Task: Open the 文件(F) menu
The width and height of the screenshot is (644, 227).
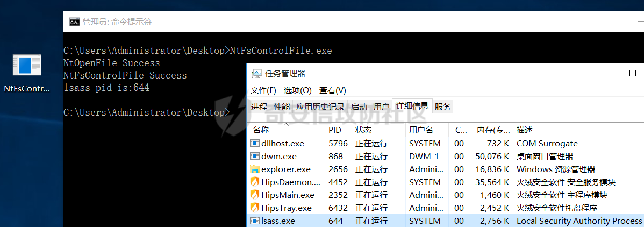Action: pos(263,90)
